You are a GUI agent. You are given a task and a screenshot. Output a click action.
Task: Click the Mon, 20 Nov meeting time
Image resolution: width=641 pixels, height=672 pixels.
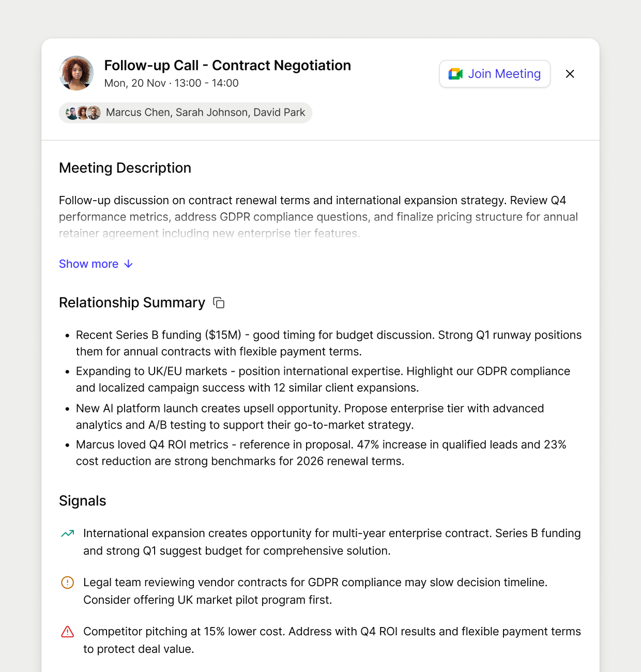[x=172, y=83]
